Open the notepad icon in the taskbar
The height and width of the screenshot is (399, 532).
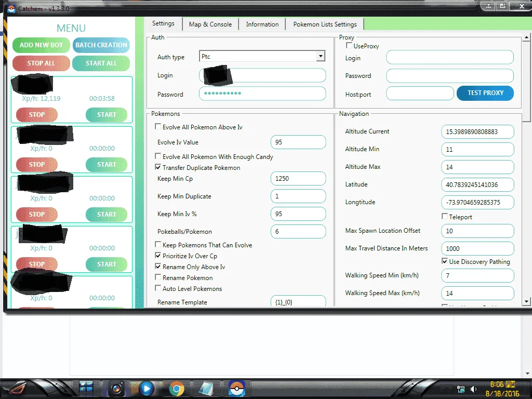coord(206,389)
